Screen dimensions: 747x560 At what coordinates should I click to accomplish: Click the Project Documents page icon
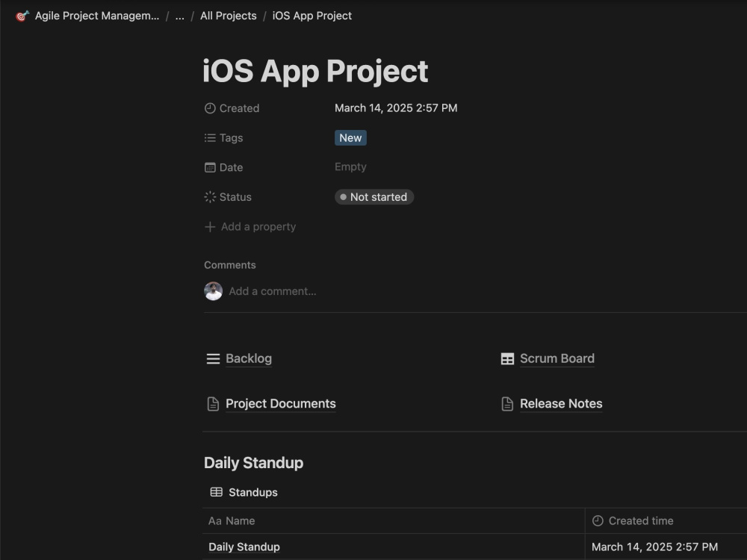coord(213,404)
